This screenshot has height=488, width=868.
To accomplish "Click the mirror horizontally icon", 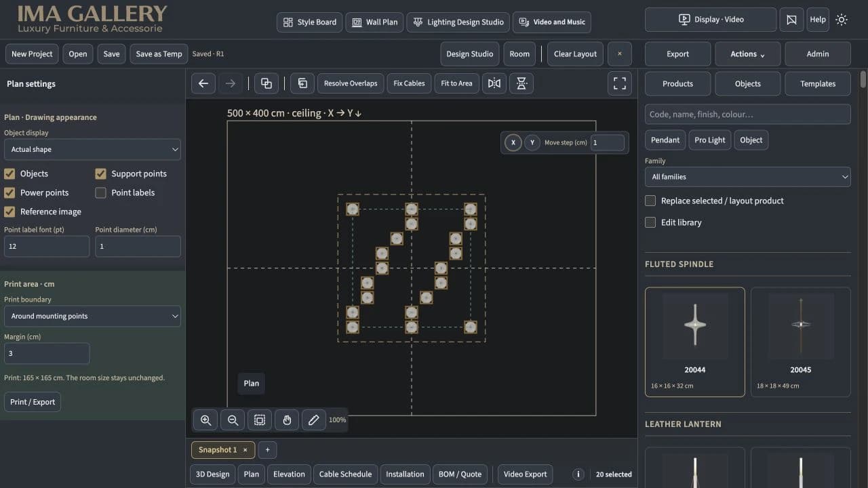I will tap(494, 83).
